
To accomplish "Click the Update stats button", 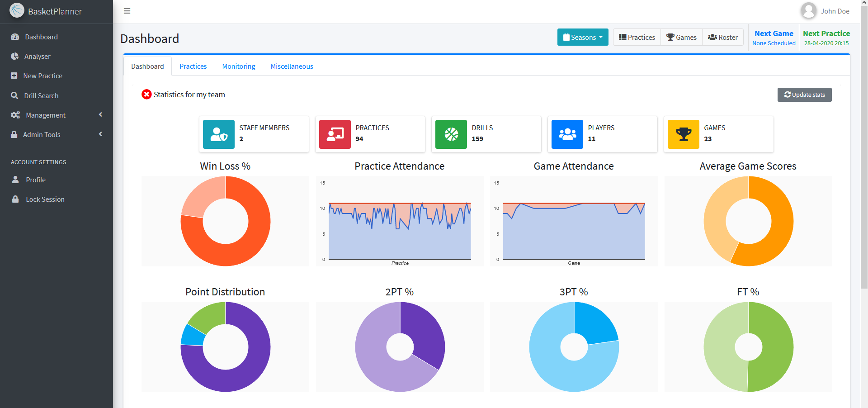I will (805, 95).
